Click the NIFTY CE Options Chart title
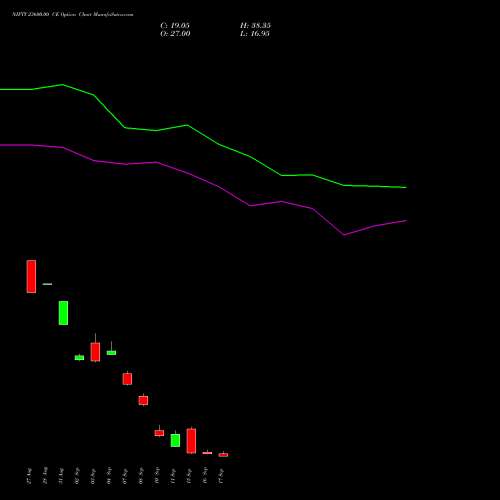This screenshot has height=500, width=500. [x=73, y=14]
